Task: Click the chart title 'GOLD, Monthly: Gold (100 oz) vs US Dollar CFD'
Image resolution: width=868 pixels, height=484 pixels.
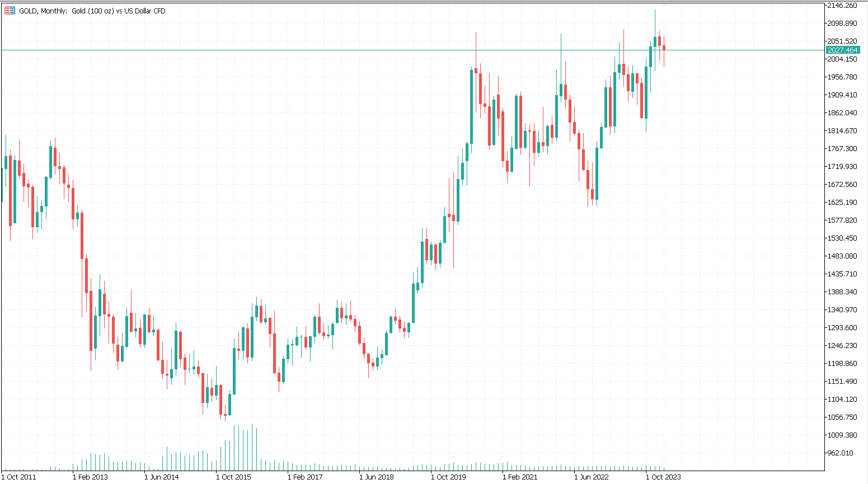Action: 92,11
